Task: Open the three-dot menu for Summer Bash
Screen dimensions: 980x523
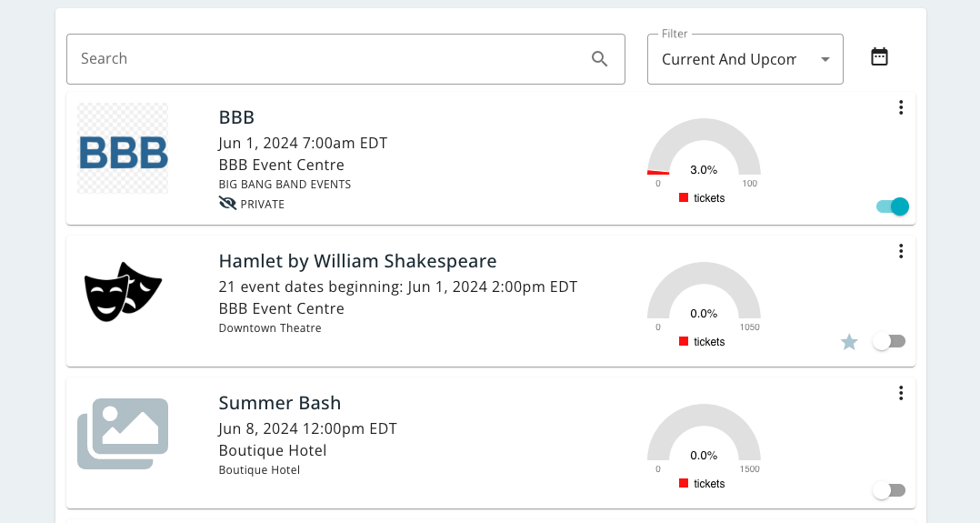Action: 901,393
